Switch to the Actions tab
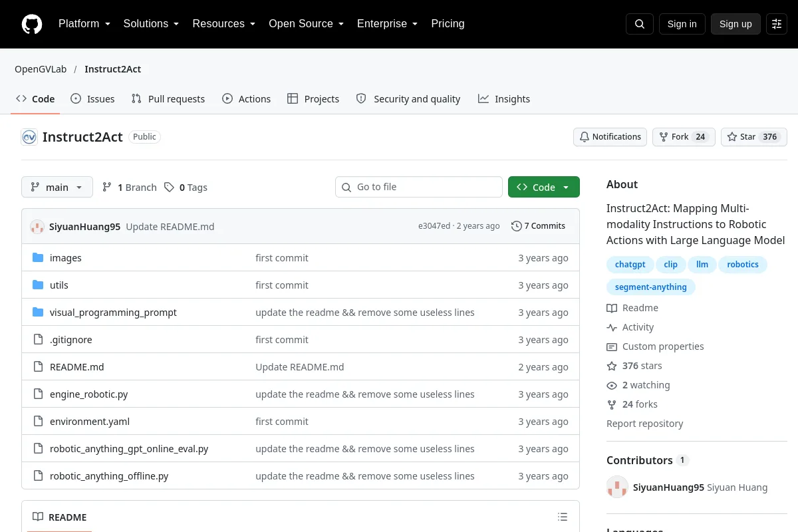The width and height of the screenshot is (798, 532). pyautogui.click(x=246, y=99)
